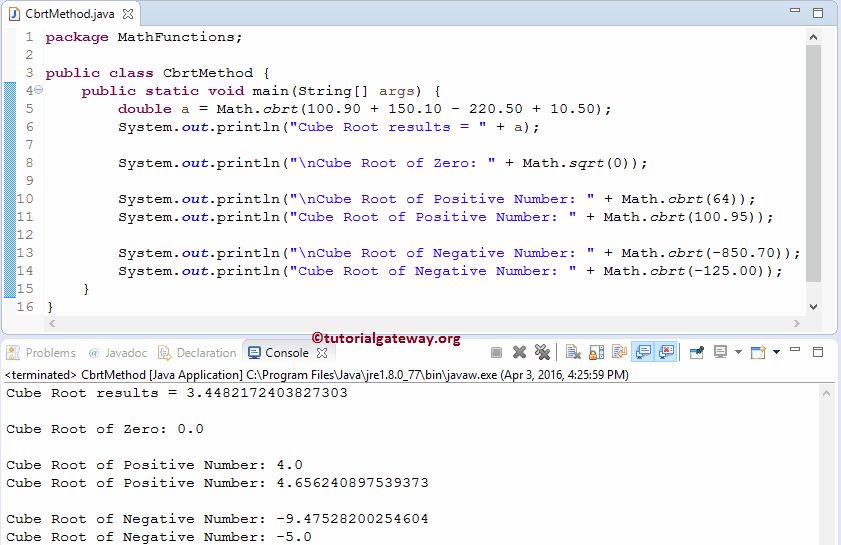
Task: Maximize the console view panel
Action: click(818, 352)
